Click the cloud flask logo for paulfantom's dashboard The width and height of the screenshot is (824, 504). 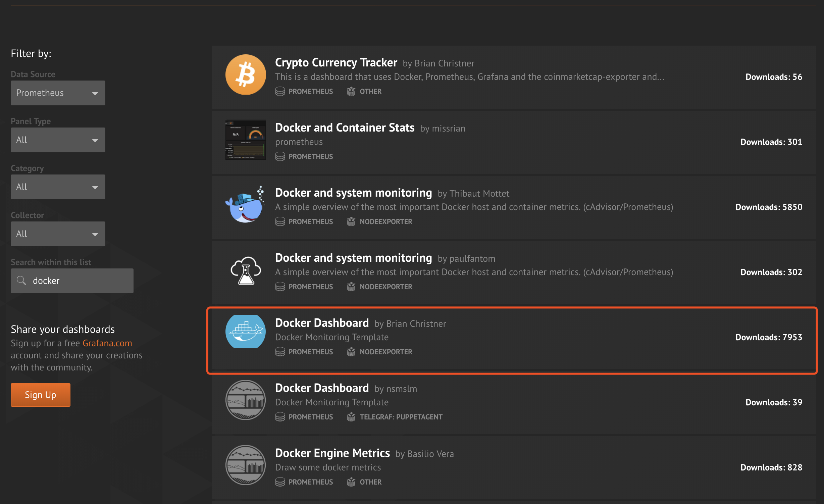(x=245, y=270)
